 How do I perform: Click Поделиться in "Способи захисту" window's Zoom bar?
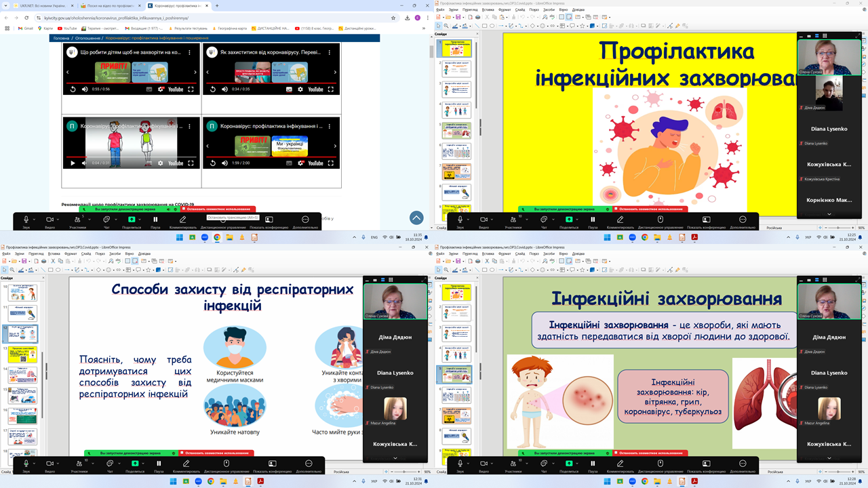(135, 466)
